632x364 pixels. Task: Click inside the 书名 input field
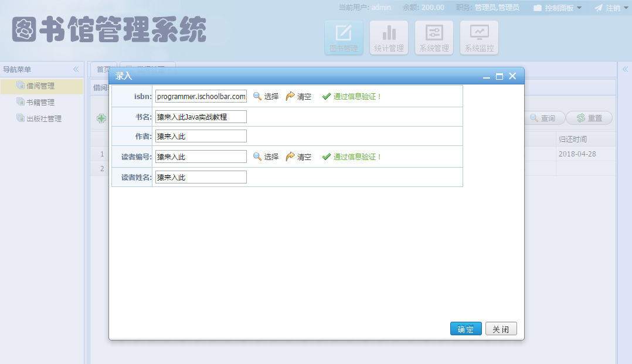(x=200, y=116)
